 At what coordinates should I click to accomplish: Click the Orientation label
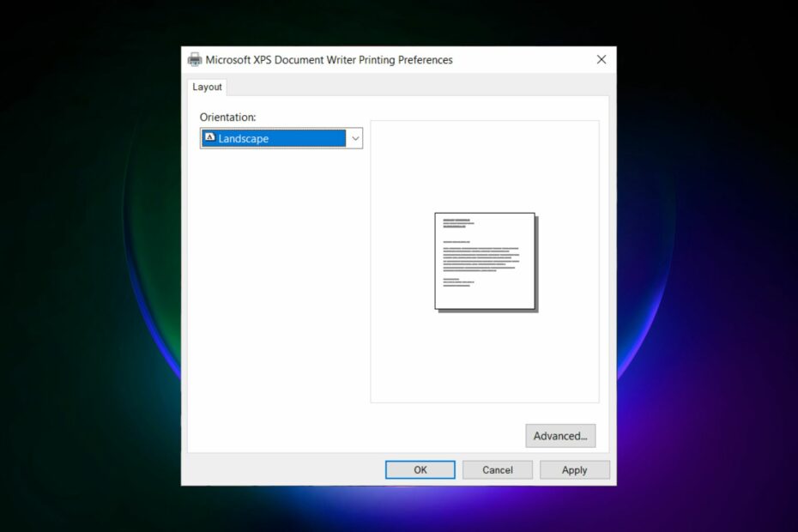[227, 117]
